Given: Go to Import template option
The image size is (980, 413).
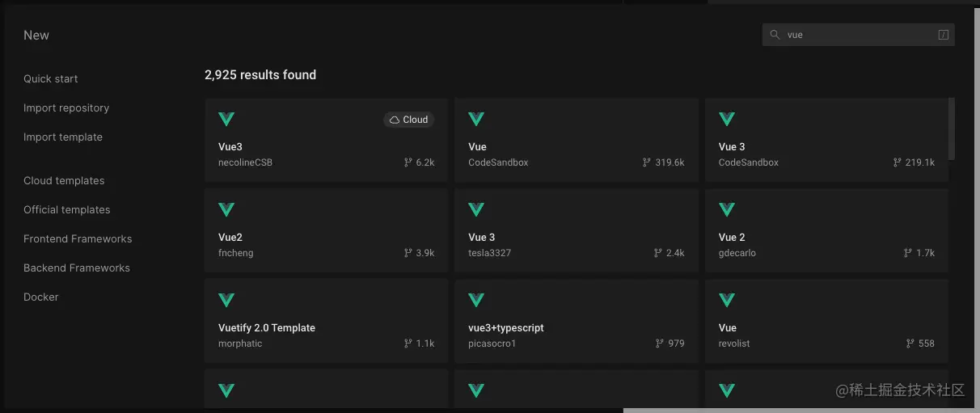Looking at the screenshot, I should pos(63,137).
